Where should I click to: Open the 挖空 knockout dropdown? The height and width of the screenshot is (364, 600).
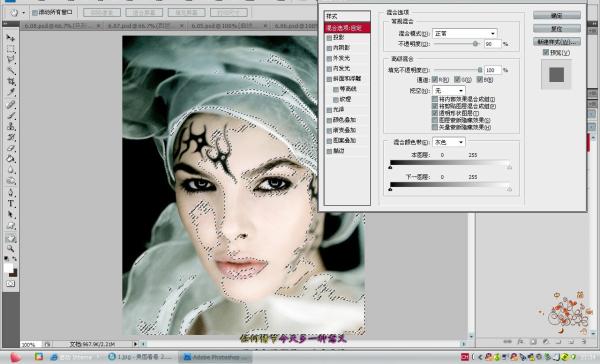tap(448, 90)
